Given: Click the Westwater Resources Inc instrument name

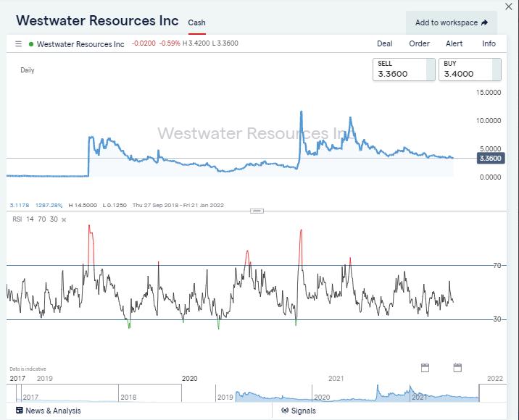Looking at the screenshot, I should tap(80, 44).
